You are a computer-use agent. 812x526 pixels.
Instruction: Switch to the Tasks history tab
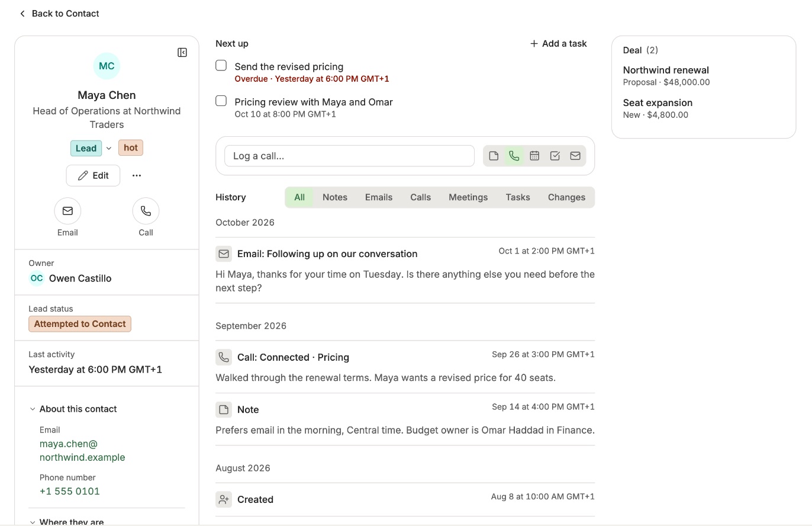[518, 197]
